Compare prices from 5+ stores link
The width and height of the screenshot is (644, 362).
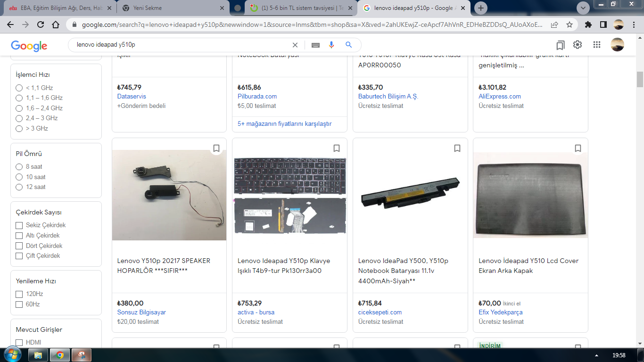tap(285, 124)
